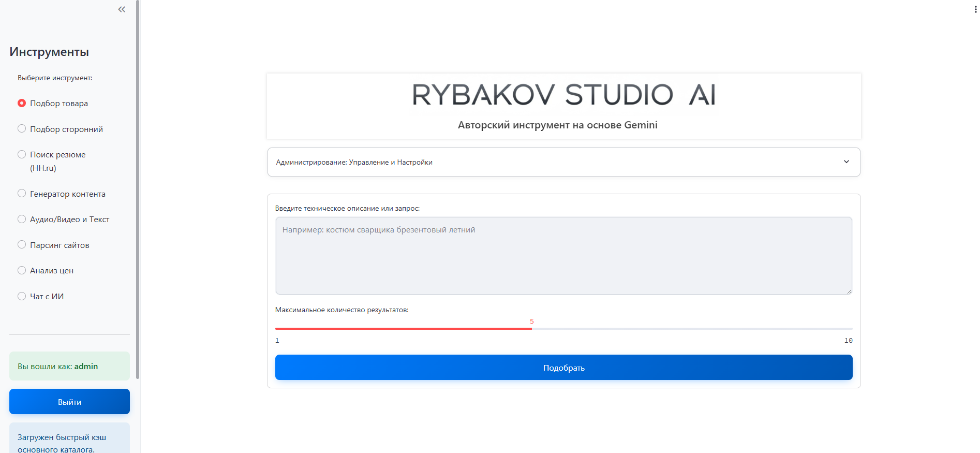Viewport: 980px width, 453px height.
Task: Click the chevron arrow on Администрирование expander
Action: [x=846, y=162]
